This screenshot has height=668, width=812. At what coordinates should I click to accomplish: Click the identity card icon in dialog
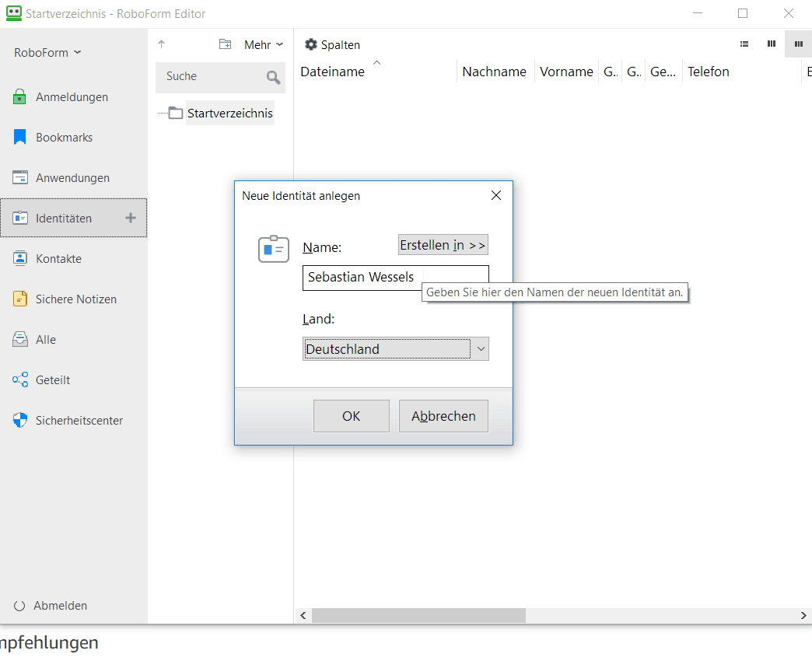[x=274, y=249]
